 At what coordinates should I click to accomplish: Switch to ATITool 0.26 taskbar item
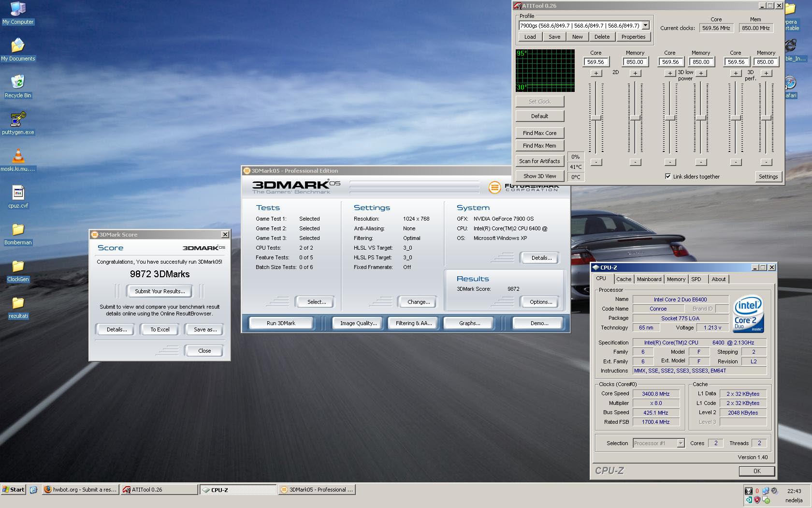159,490
